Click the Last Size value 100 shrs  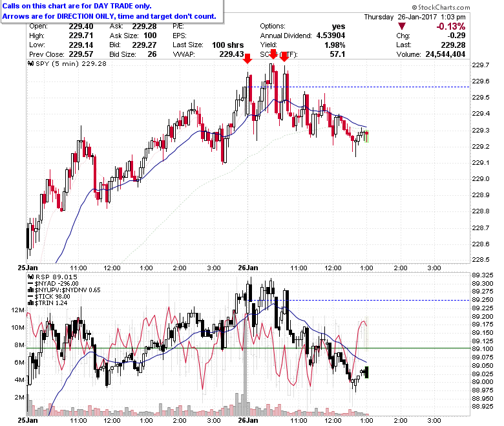(228, 45)
